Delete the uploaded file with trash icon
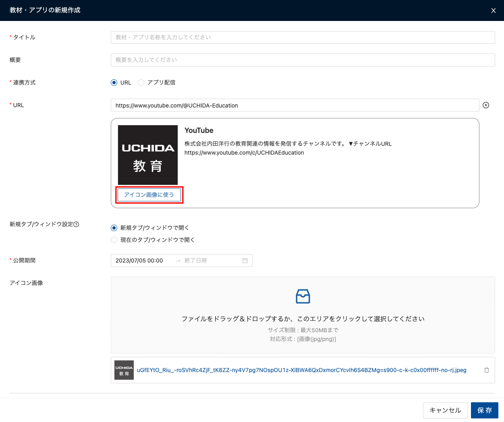 click(x=487, y=370)
